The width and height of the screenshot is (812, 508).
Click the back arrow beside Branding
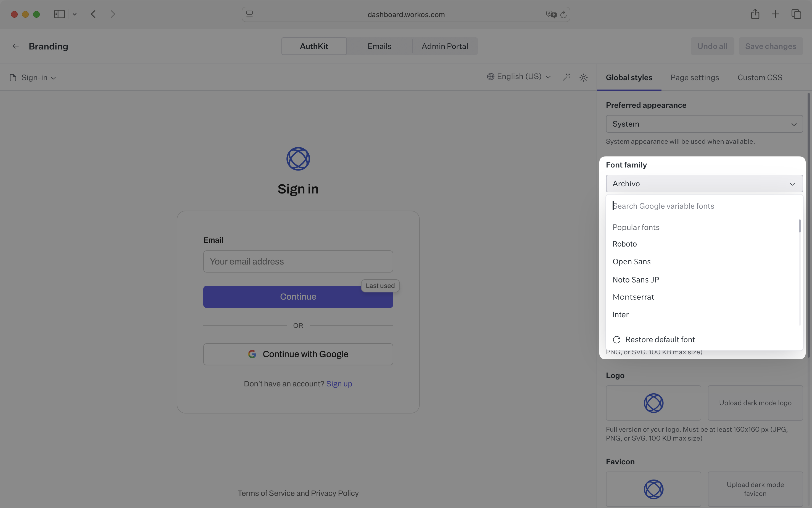(15, 46)
